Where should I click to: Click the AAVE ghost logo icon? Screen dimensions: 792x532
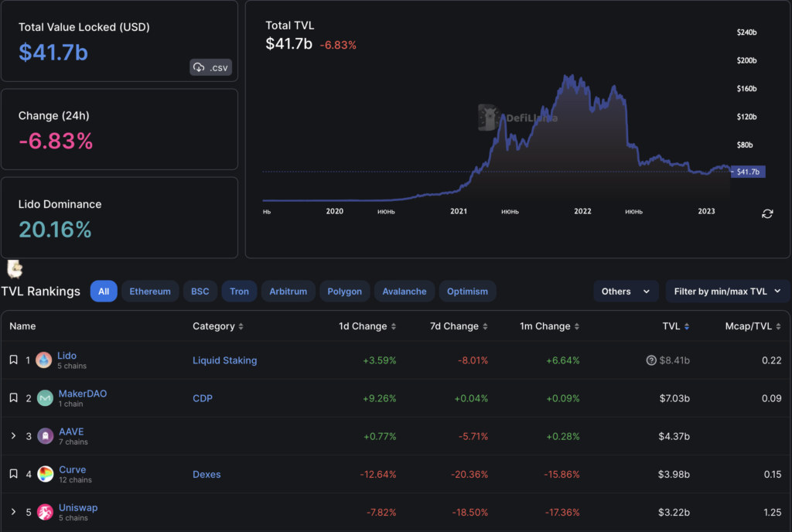click(46, 436)
